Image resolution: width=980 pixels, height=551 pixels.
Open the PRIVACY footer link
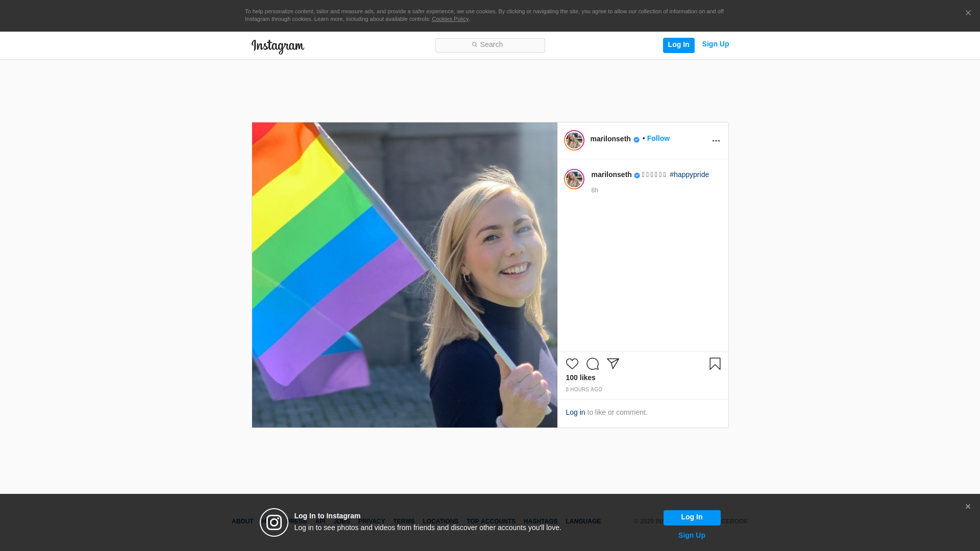pyautogui.click(x=371, y=521)
